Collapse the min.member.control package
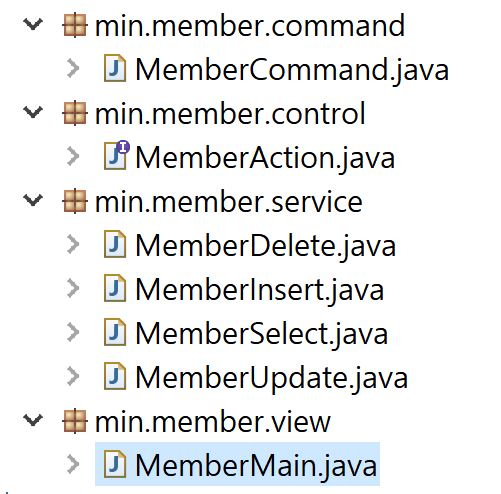Image resolution: width=501 pixels, height=494 pixels. tap(33, 113)
